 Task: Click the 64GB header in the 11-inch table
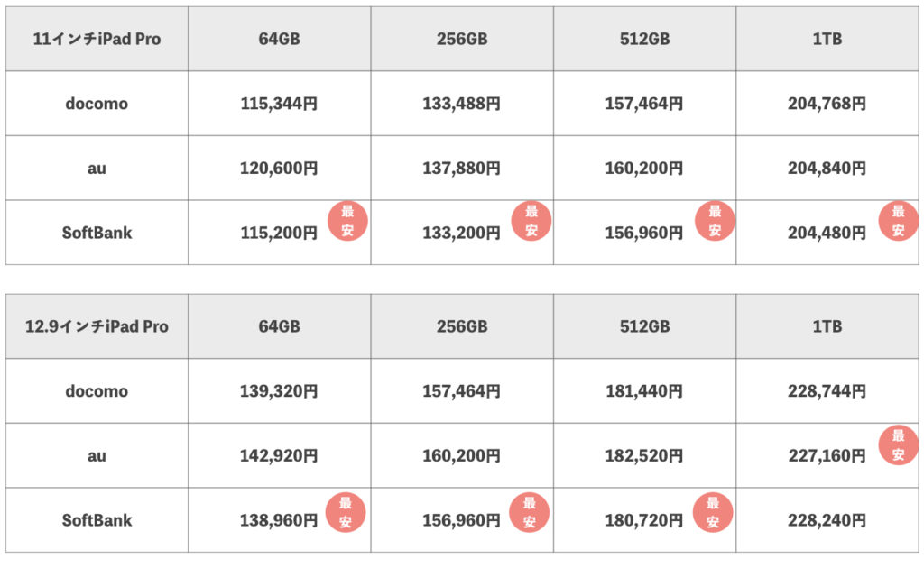coord(279,39)
